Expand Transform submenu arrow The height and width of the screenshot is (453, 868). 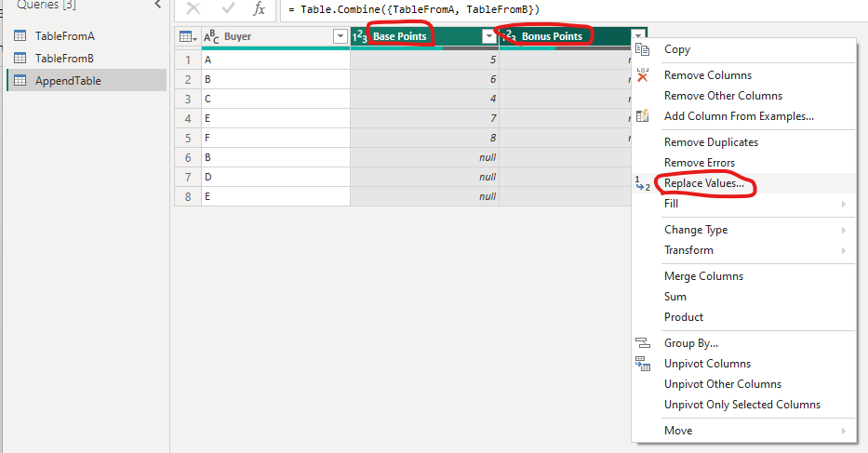[x=844, y=250]
